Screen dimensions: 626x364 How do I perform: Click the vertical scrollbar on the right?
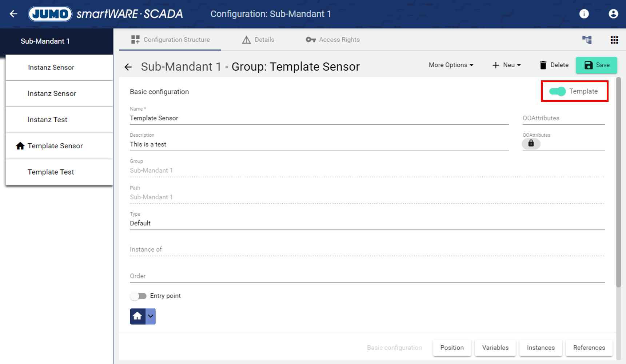tap(618, 182)
